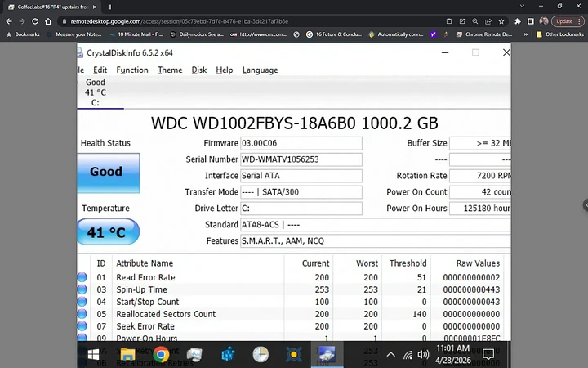Open the Other bookmarks folder
Image resolution: width=588 pixels, height=368 pixels.
[560, 34]
